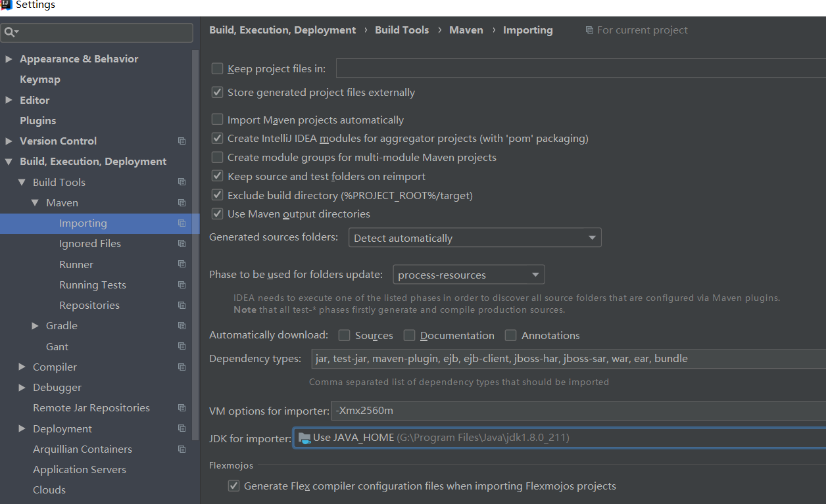The width and height of the screenshot is (826, 504).
Task: Toggle 'Generate Flex compiler configuration files' checkbox
Action: 233,486
